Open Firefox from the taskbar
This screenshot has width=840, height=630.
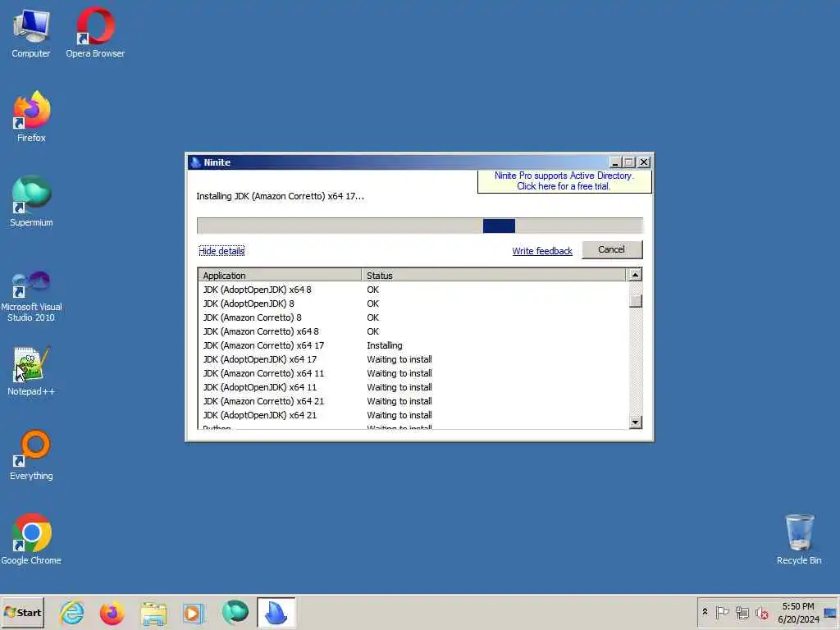click(112, 613)
